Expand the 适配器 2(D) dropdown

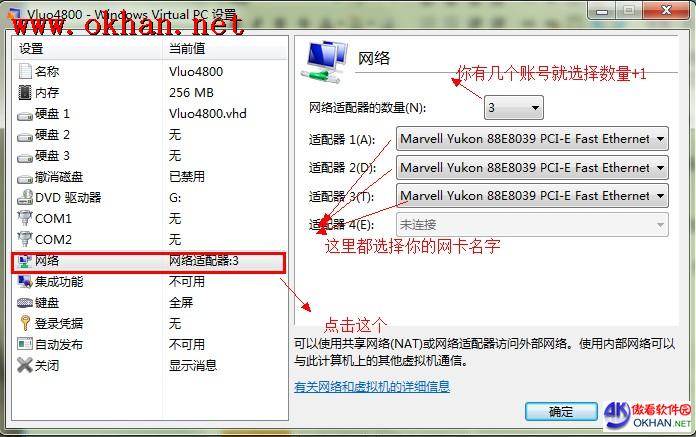point(532,168)
